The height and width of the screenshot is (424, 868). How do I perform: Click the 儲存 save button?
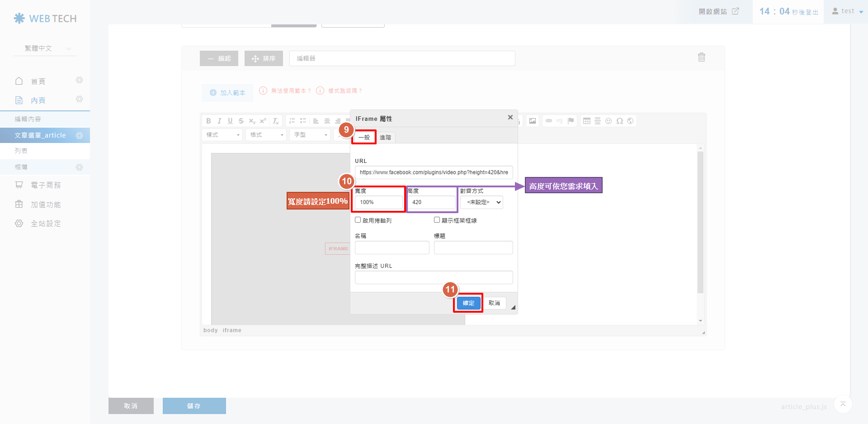(194, 406)
